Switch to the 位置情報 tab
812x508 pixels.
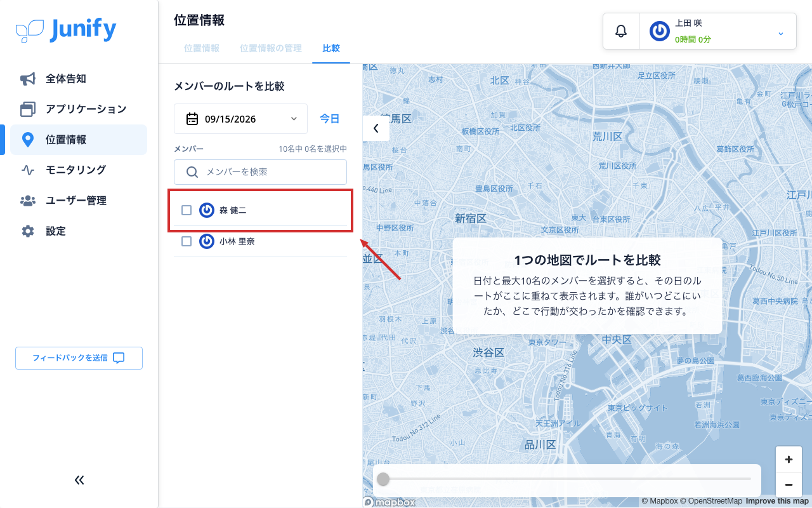coord(202,48)
